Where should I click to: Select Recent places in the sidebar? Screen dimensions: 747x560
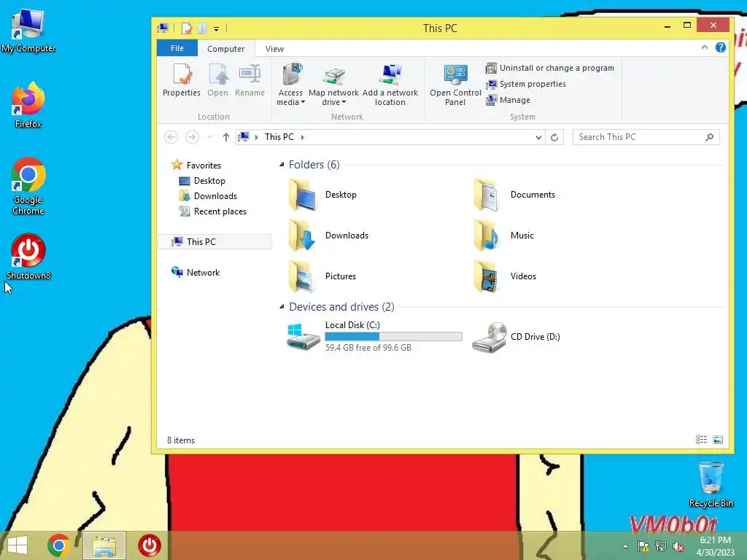(212, 211)
